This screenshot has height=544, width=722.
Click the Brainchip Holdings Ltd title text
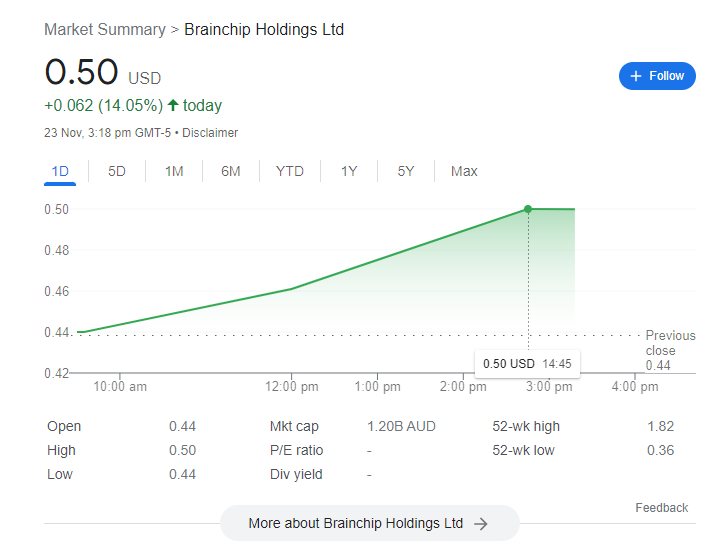[x=264, y=29]
